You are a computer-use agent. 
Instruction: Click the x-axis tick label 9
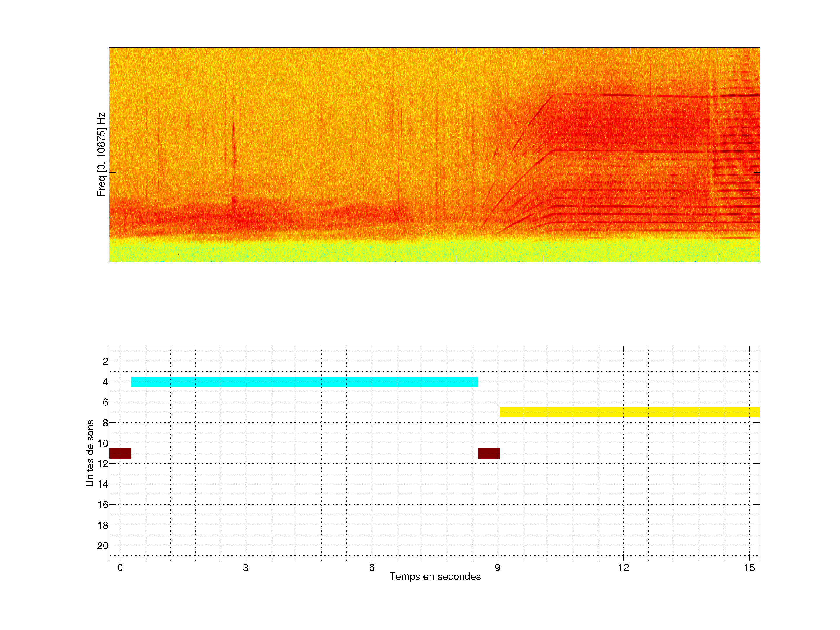click(x=498, y=568)
